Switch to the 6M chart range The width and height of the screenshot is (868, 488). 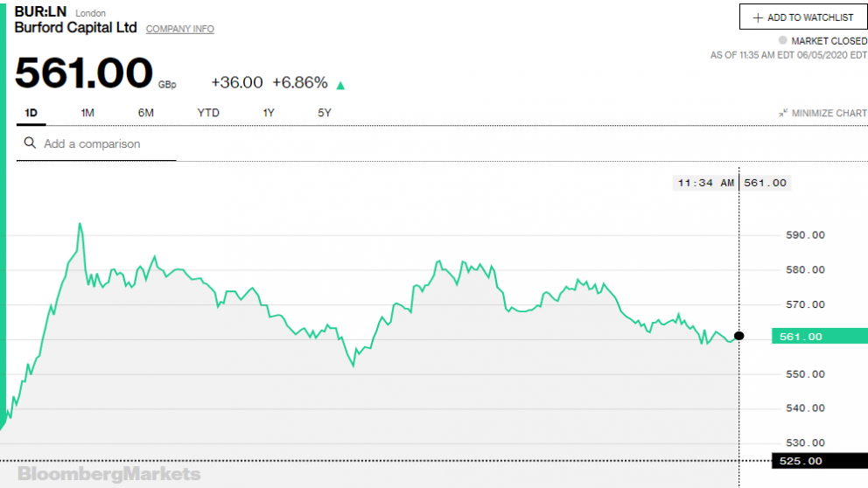(x=145, y=113)
